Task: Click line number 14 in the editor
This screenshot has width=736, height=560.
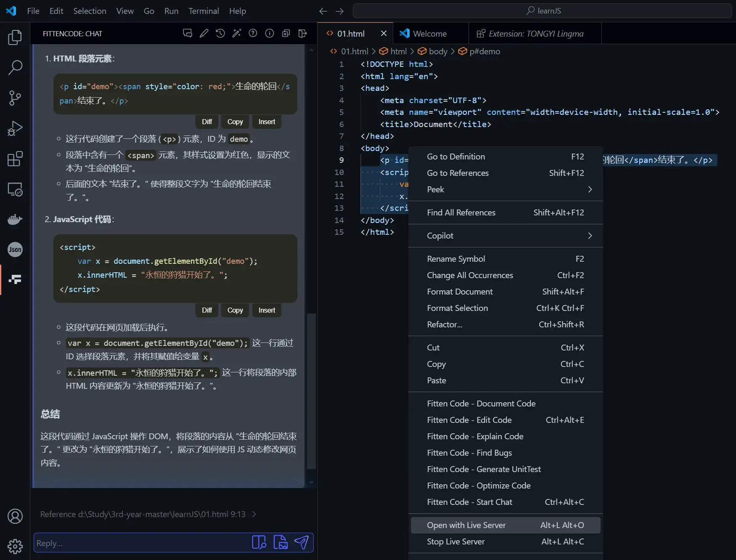Action: [339, 220]
